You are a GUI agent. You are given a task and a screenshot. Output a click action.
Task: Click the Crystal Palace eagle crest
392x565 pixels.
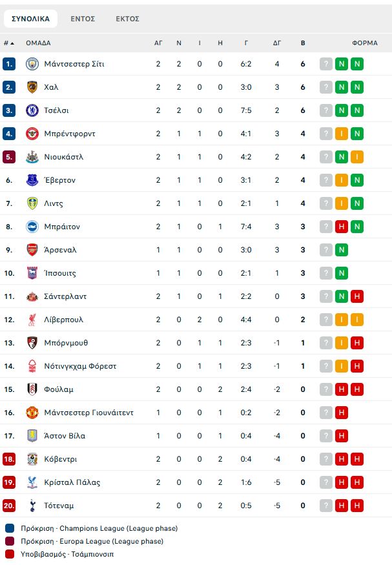pos(32,482)
